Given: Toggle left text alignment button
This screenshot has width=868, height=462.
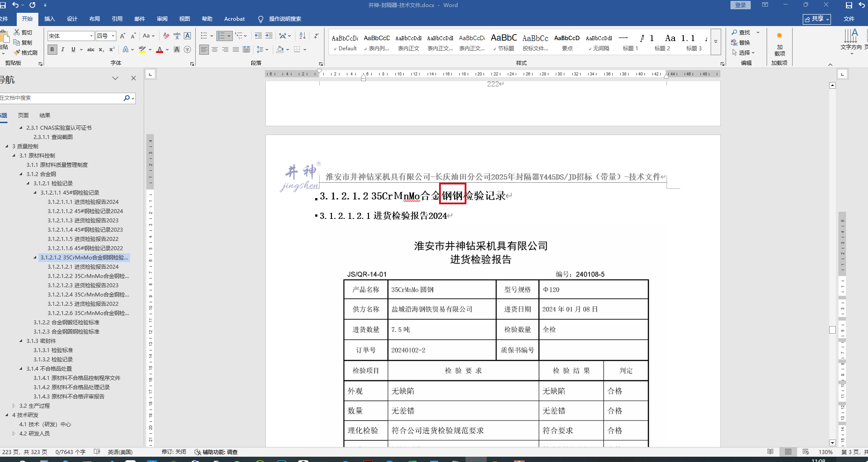Looking at the screenshot, I should (204, 49).
